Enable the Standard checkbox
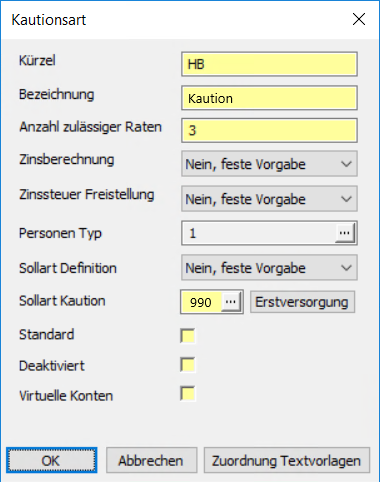 click(x=188, y=335)
